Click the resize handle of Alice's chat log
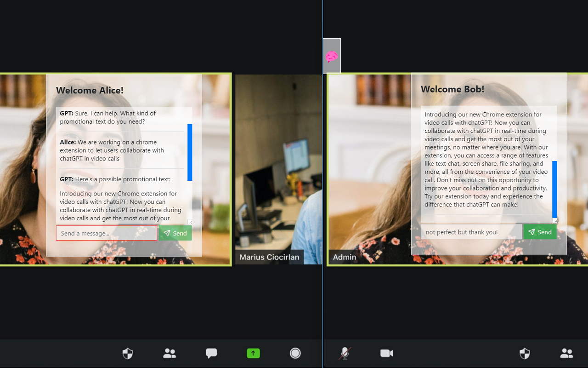The height and width of the screenshot is (368, 588). [x=190, y=222]
